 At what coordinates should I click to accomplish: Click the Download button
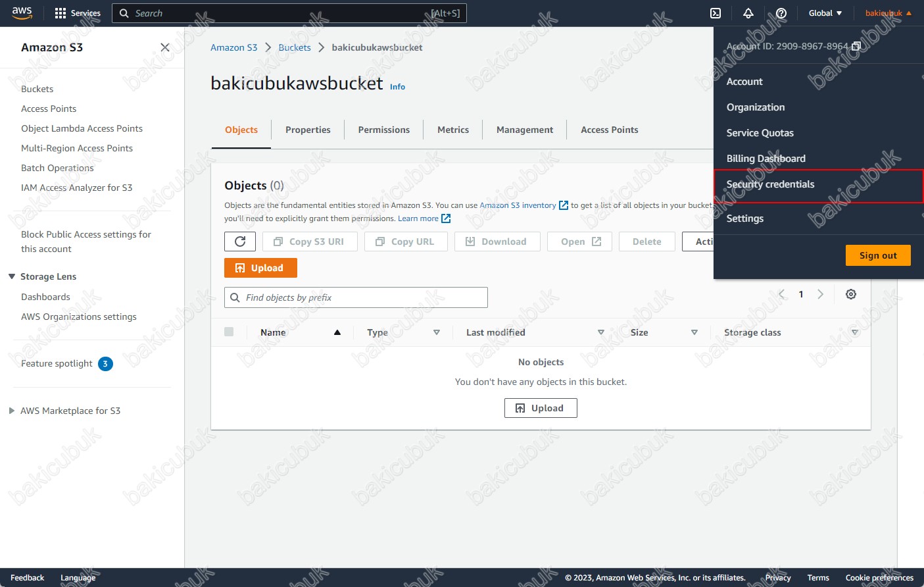(x=497, y=242)
